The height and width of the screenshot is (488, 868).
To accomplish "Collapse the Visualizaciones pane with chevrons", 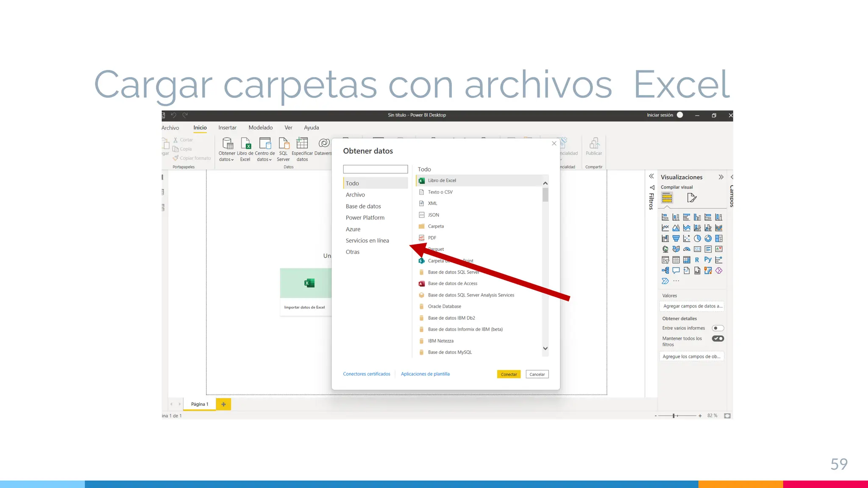I will [721, 177].
